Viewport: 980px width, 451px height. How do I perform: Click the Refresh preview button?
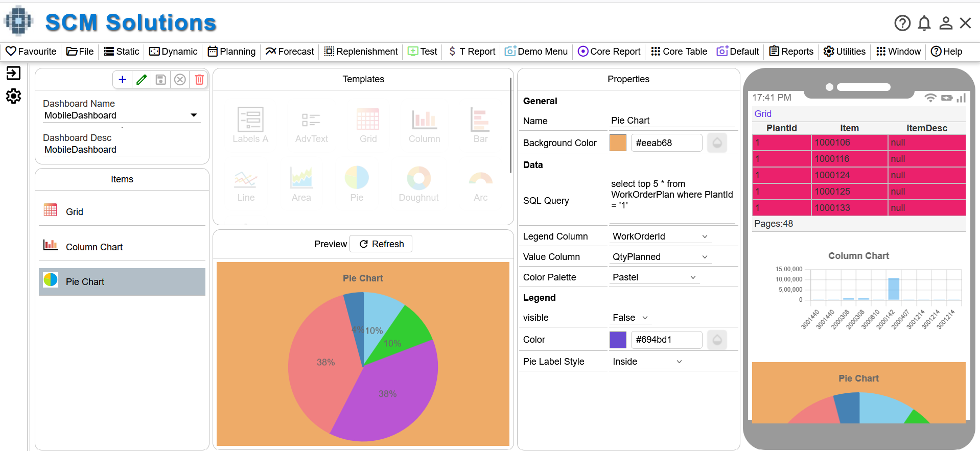pos(381,244)
